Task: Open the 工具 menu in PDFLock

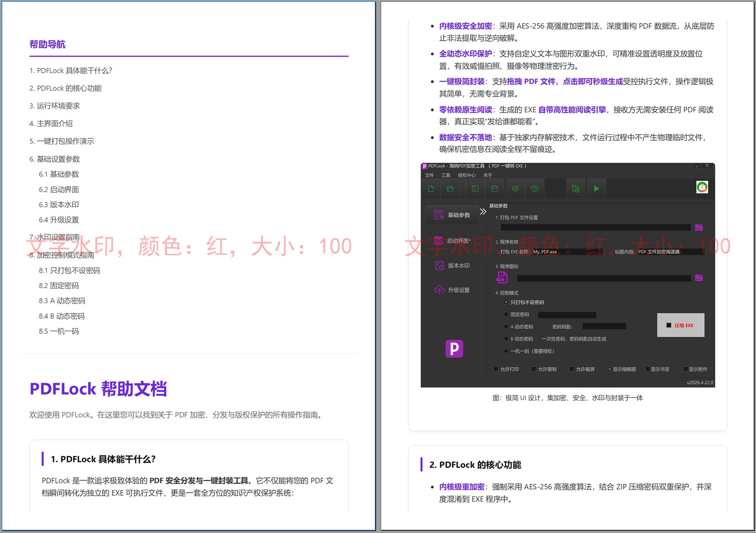Action: (446, 176)
